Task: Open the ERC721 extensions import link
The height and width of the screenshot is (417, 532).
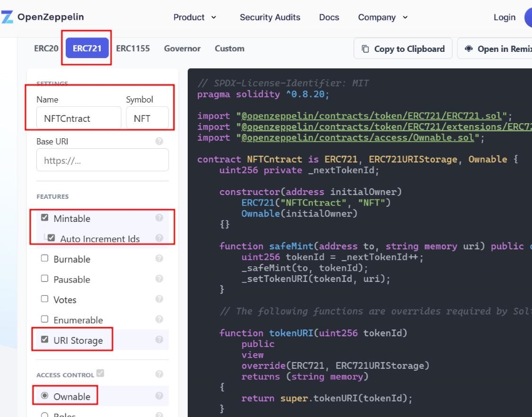Action: 386,127
